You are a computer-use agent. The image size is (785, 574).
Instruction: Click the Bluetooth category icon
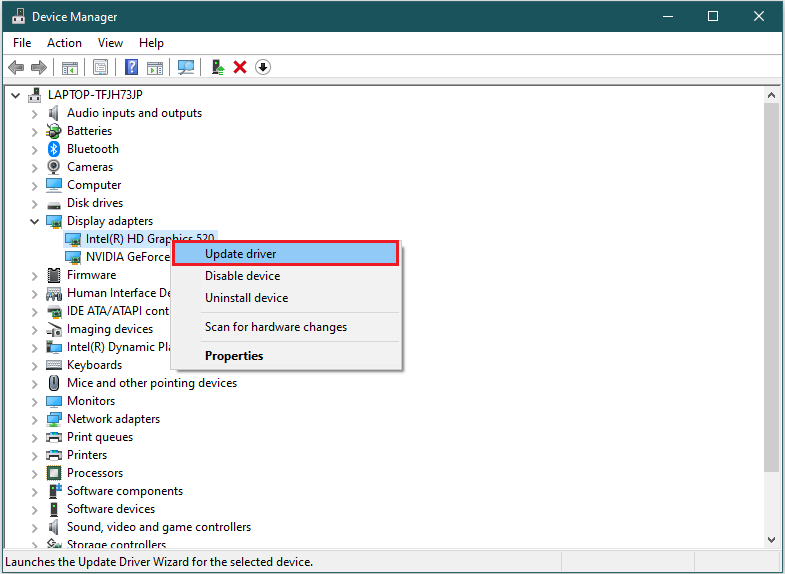tap(54, 149)
